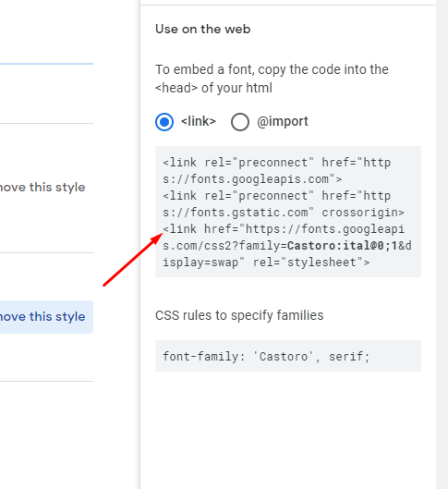The image size is (448, 489).
Task: Click the "<head>" word in the instructions
Action: pos(176,88)
